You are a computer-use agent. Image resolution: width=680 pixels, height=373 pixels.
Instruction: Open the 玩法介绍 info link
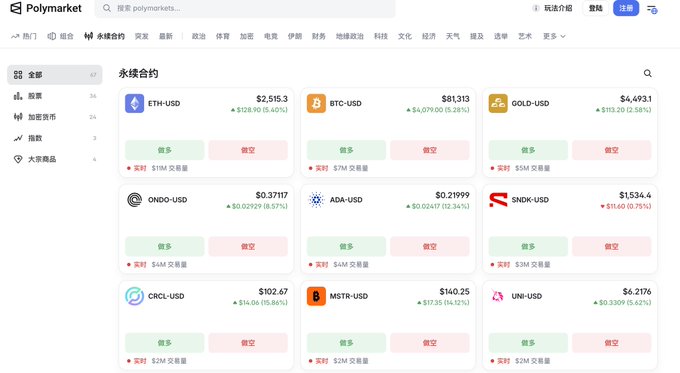point(552,8)
